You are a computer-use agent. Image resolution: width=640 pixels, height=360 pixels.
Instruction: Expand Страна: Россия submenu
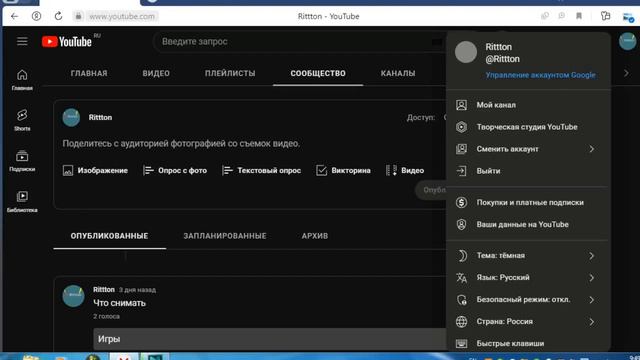(x=528, y=322)
